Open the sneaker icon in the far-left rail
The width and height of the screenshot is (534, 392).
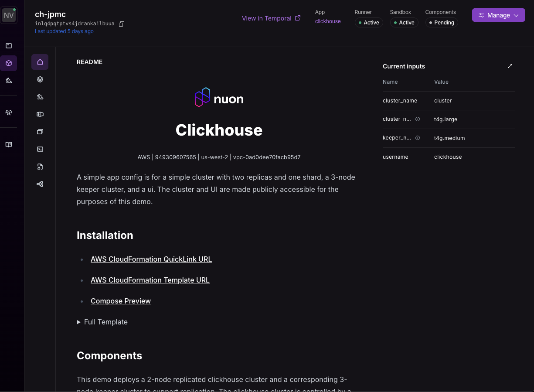tap(9, 81)
